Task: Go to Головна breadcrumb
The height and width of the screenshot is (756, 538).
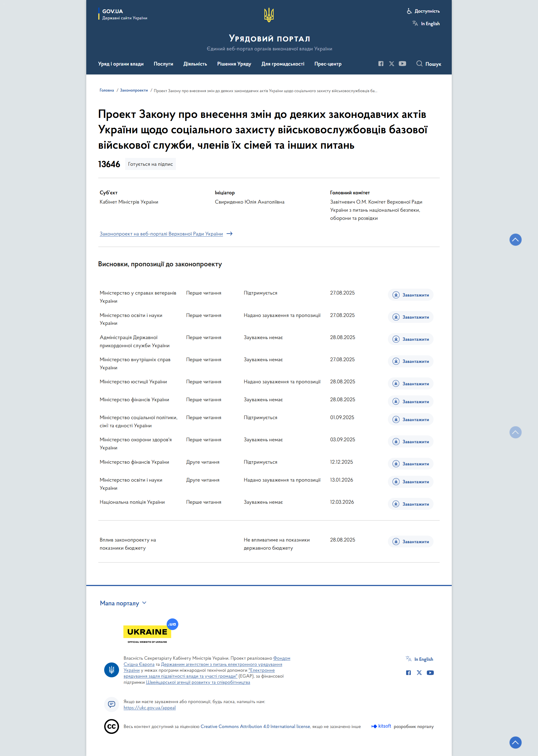Action: point(107,90)
